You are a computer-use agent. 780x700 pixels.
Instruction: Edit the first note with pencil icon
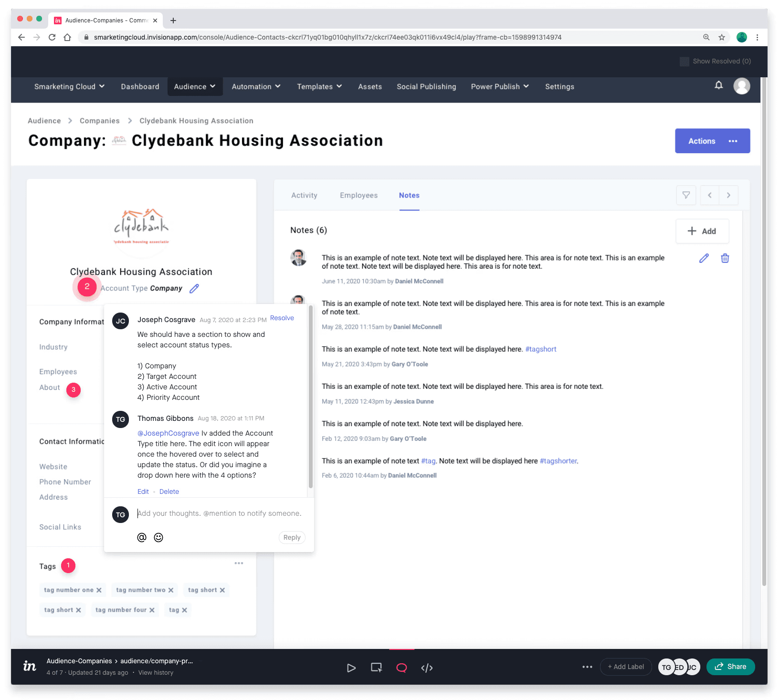click(x=704, y=258)
